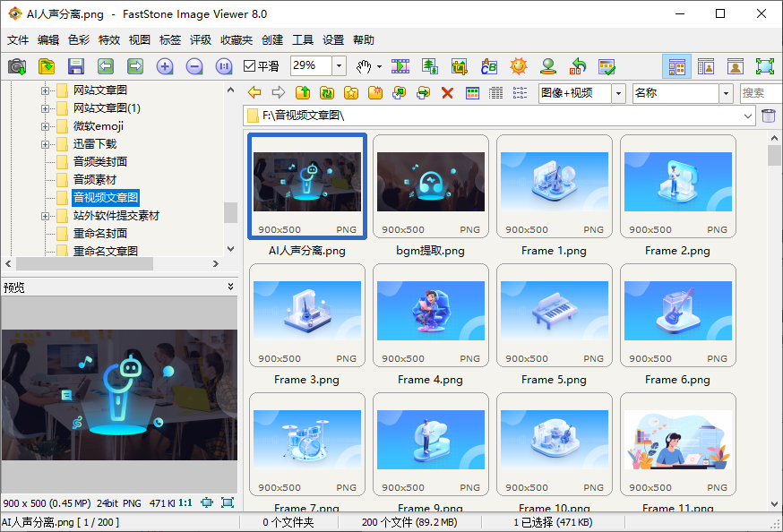Open the 特效 menu
Screen dimensions: 783x532
(x=109, y=40)
